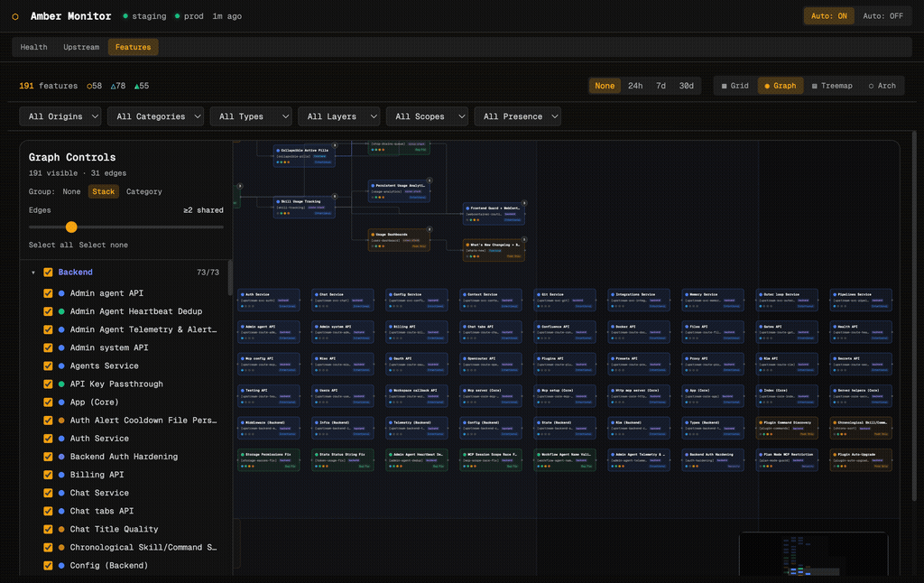Click the sidebar feature list scrollbar
The image size is (924, 583).
230,278
